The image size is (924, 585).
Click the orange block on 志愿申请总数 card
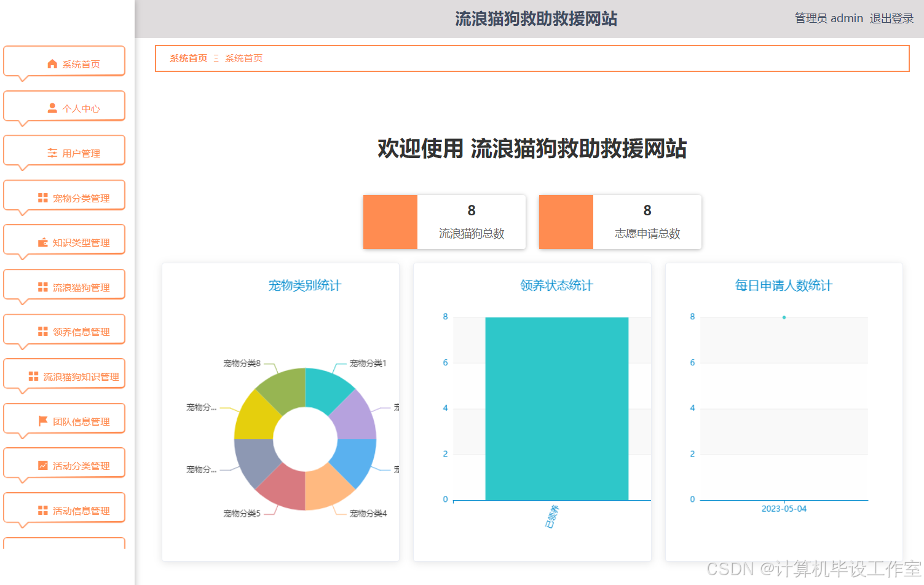(x=566, y=222)
